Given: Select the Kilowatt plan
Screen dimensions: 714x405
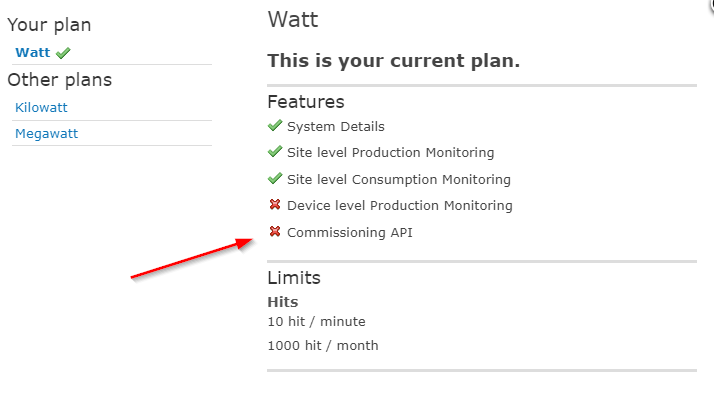Looking at the screenshot, I should [x=41, y=107].
